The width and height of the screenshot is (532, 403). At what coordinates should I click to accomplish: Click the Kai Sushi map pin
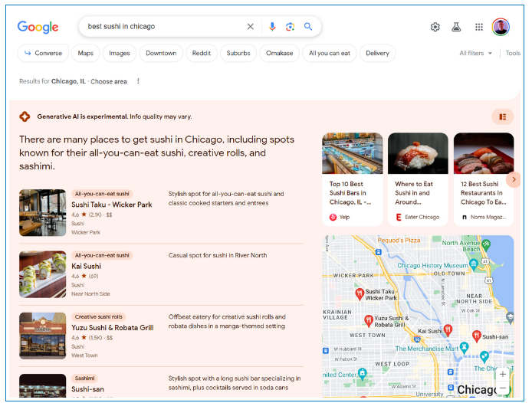(x=448, y=329)
